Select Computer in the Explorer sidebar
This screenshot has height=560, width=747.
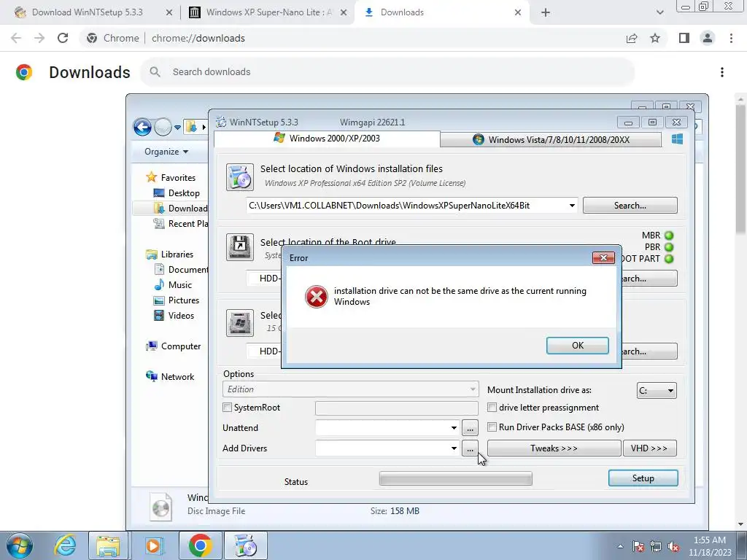181,346
